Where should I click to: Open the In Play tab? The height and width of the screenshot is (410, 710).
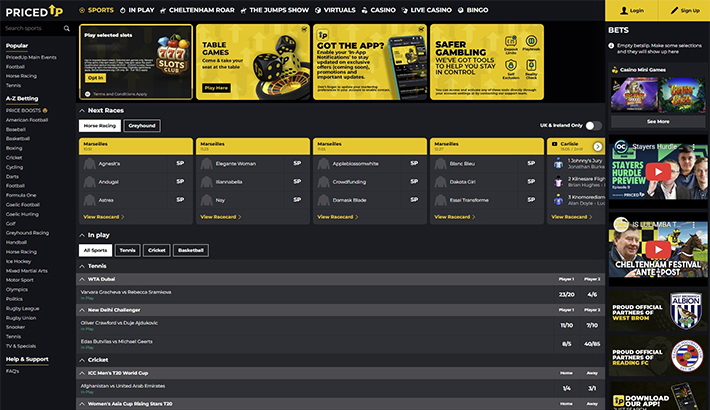tap(137, 10)
